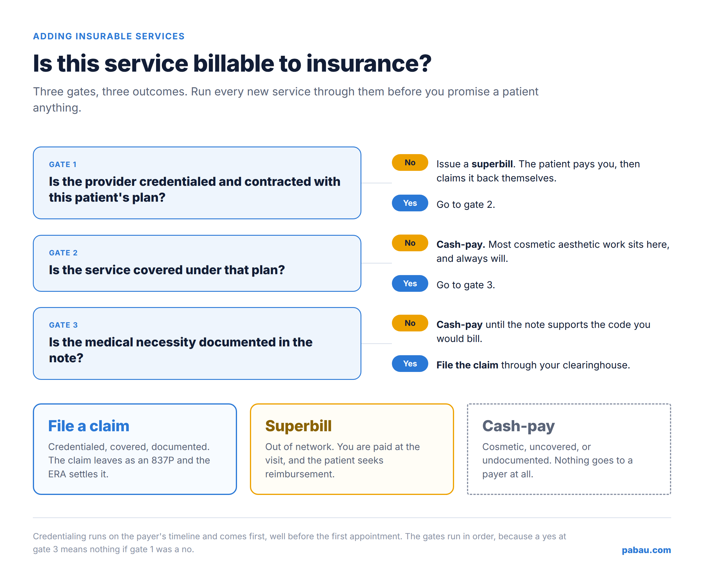This screenshot has width=704, height=588.
Task: Click the Go to gate 3 text
Action: click(x=466, y=285)
